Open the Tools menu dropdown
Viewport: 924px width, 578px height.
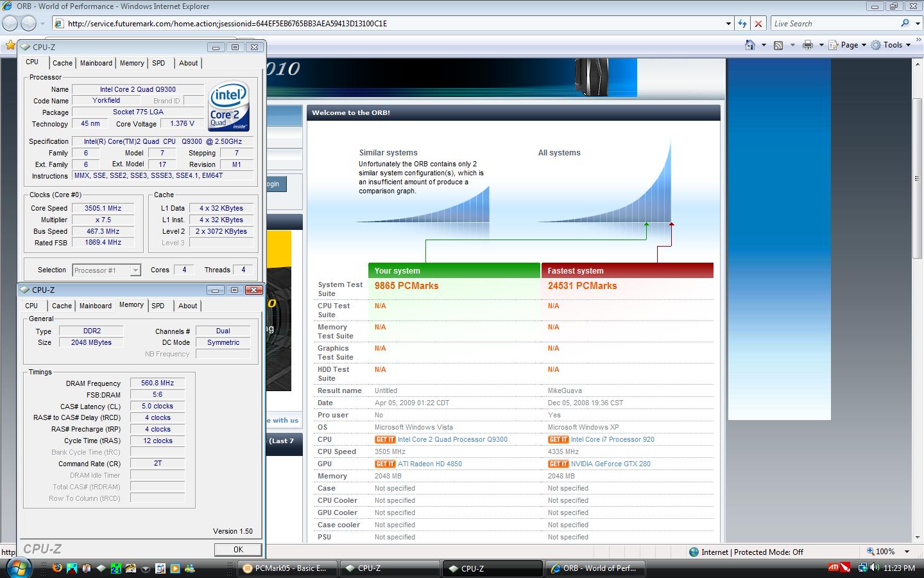tap(891, 45)
